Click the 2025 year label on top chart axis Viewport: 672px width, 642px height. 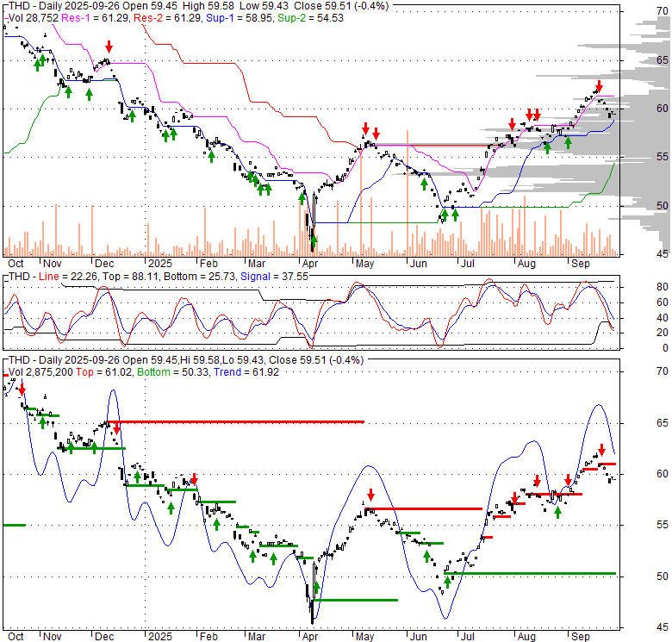(160, 264)
